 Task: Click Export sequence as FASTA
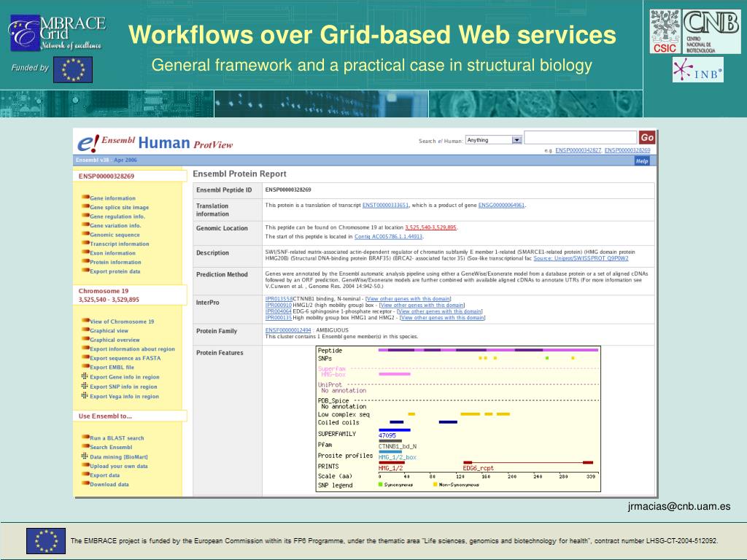125,358
